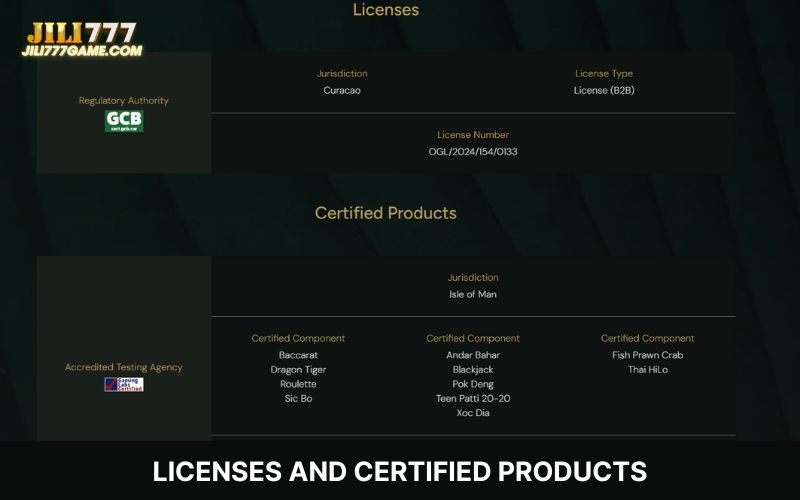Click the Dragon Tiger entry
Image resolution: width=800 pixels, height=500 pixels.
tap(298, 370)
